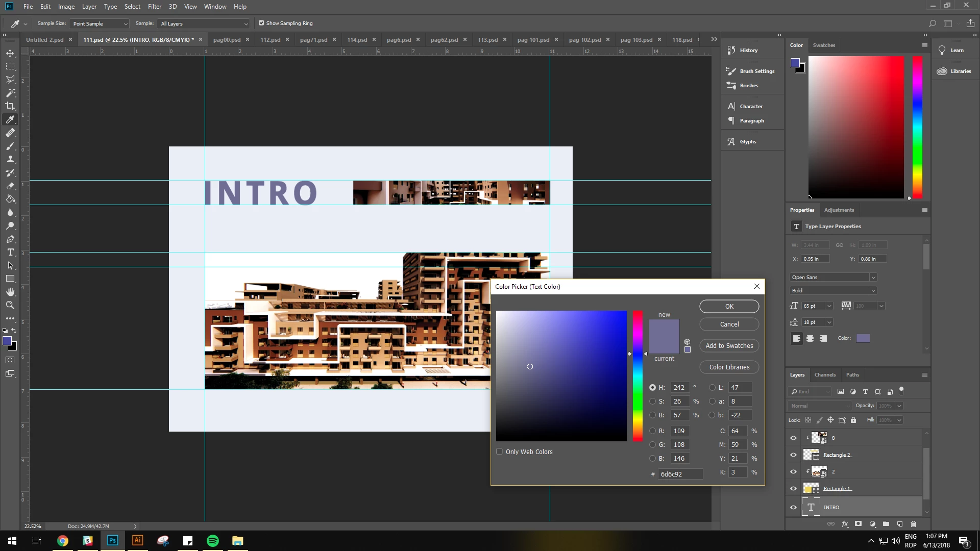Hide the Rectangle 2 layer
980x551 pixels.
tap(793, 455)
